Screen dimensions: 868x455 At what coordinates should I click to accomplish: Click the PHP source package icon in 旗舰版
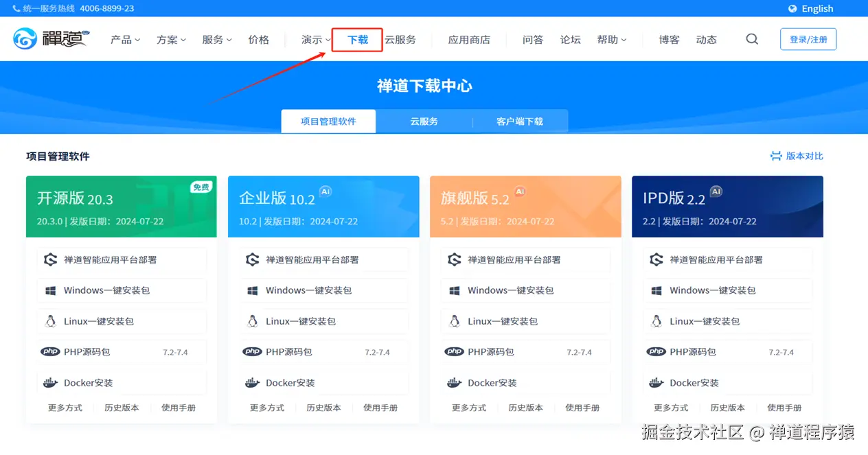pyautogui.click(x=455, y=351)
